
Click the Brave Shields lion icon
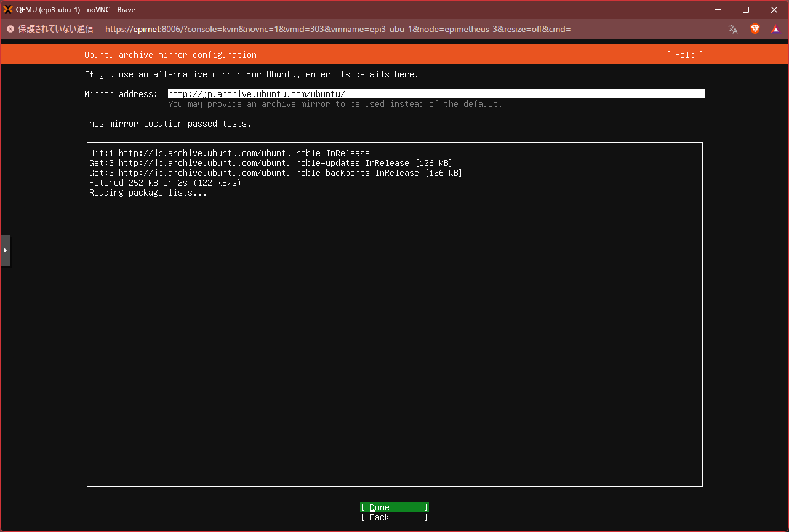pos(755,29)
